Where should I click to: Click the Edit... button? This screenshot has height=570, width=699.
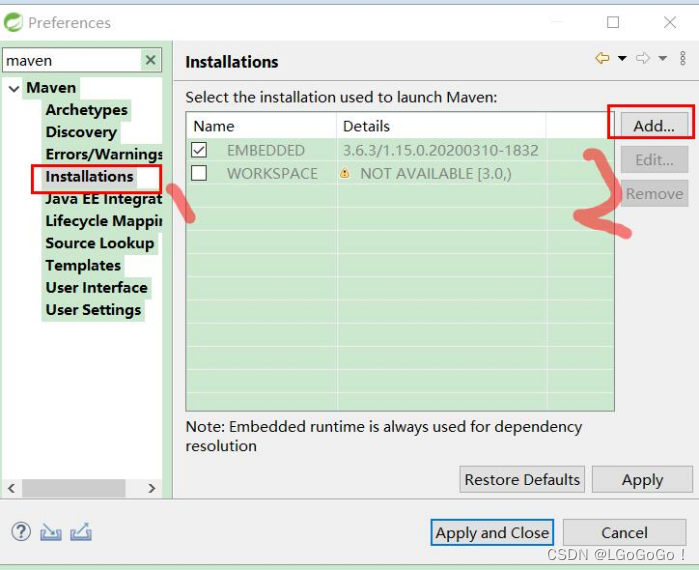pyautogui.click(x=654, y=160)
